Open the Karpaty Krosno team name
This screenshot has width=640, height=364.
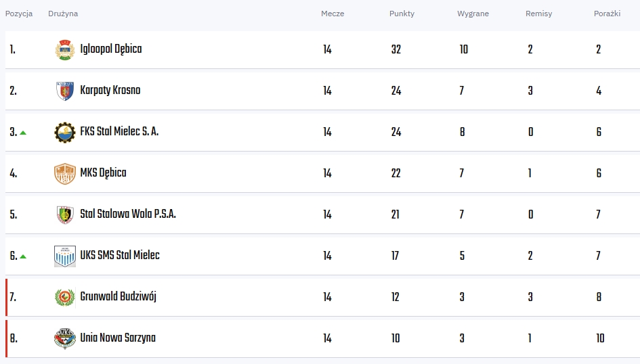(x=110, y=91)
